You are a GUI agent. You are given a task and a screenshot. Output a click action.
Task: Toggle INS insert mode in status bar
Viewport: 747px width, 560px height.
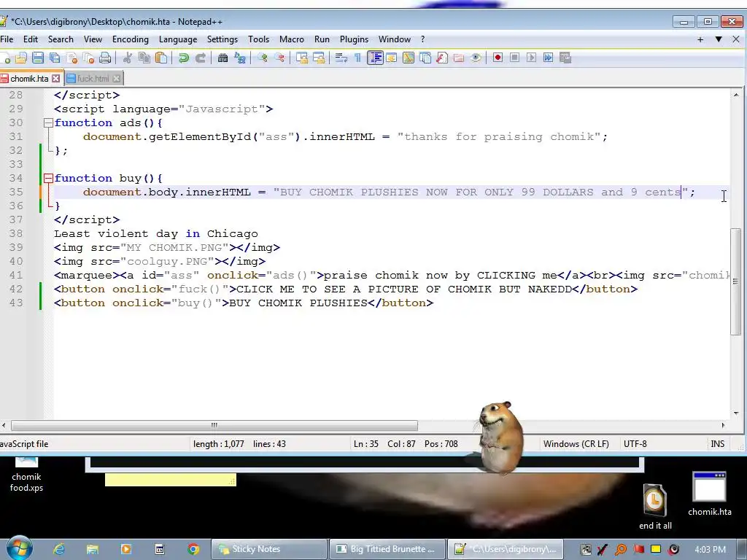tap(717, 444)
